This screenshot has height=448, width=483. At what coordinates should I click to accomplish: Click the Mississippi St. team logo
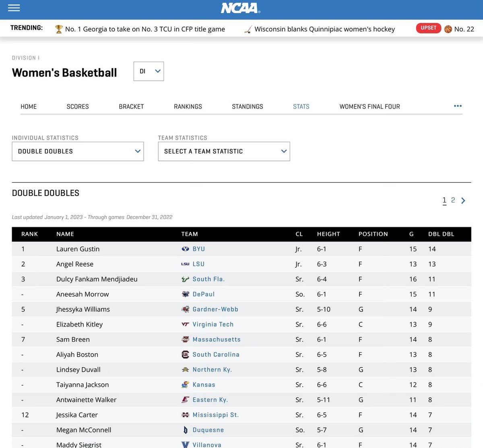click(x=185, y=415)
